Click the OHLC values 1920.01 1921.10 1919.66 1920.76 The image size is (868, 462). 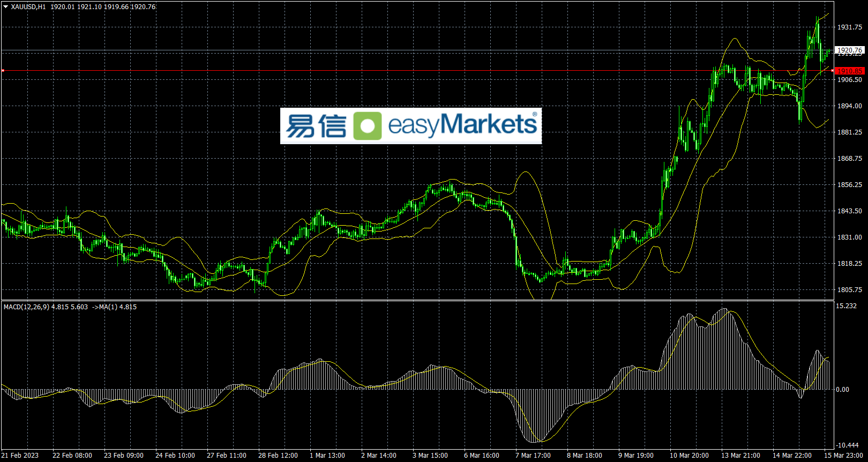[103, 7]
